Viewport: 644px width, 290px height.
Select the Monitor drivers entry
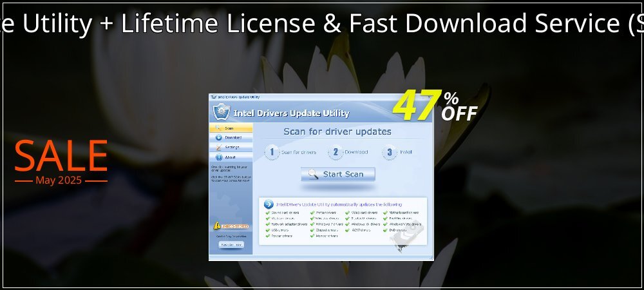pos(324,236)
